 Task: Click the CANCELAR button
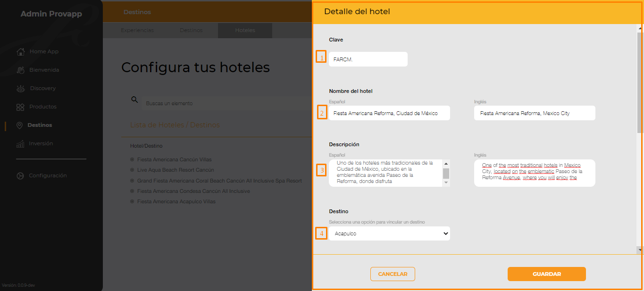pos(393,274)
